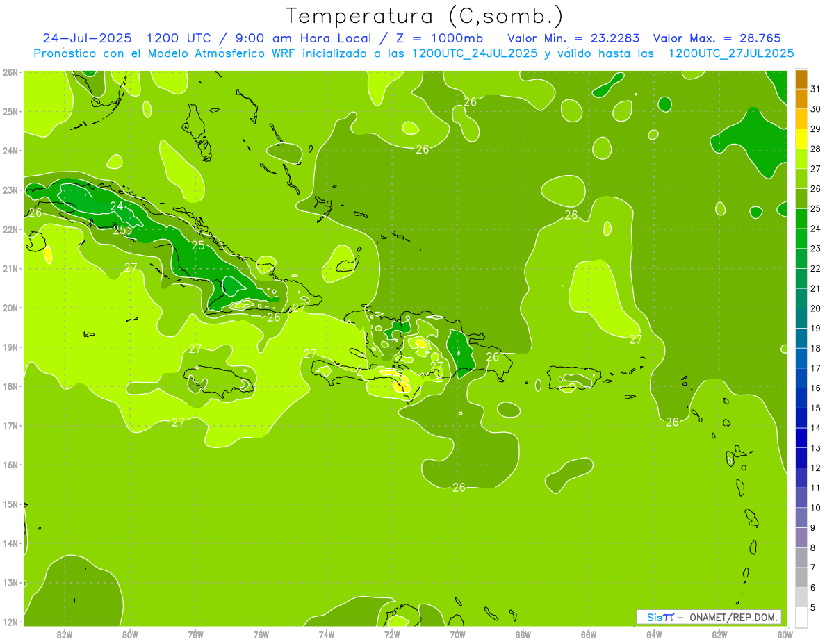Click the '23' legend label

point(815,249)
